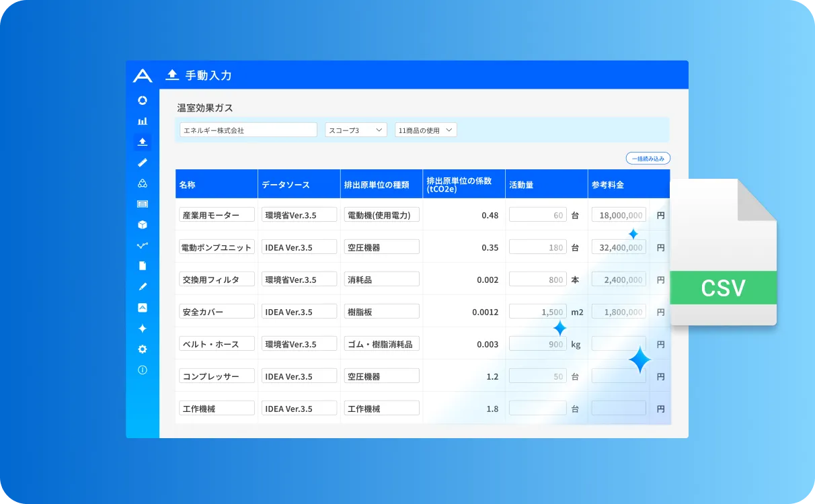This screenshot has width=815, height=504.
Task: Click the upload icon in the sidebar
Action: [142, 142]
